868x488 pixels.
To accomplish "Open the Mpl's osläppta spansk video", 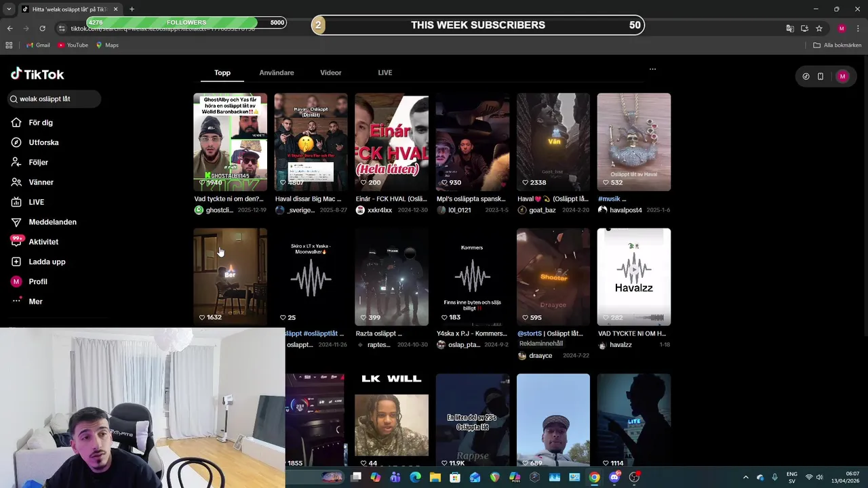I will coord(473,142).
